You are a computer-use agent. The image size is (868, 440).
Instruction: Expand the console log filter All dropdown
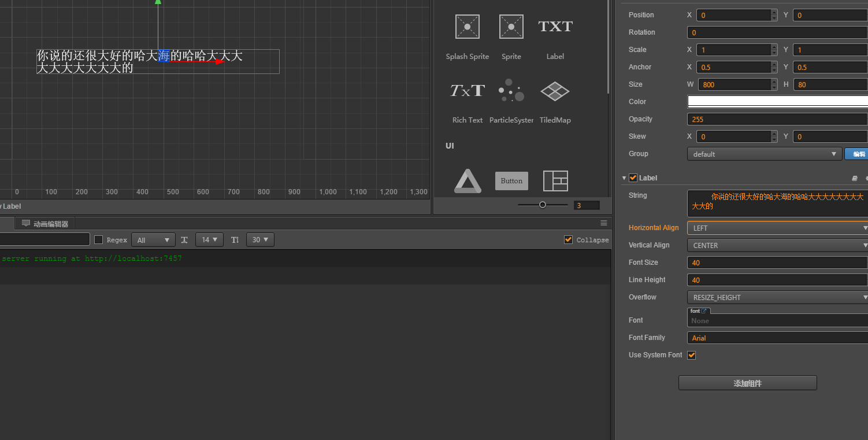(153, 240)
